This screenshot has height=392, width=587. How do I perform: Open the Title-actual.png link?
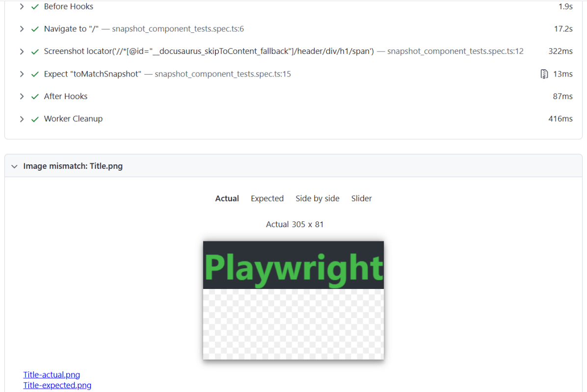pos(52,375)
